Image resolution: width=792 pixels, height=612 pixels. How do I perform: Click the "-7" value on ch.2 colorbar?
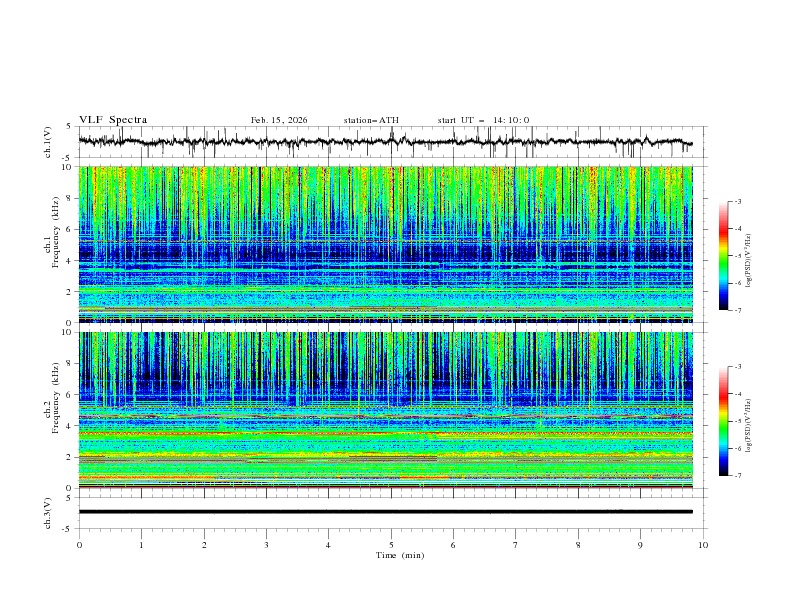pyautogui.click(x=738, y=476)
